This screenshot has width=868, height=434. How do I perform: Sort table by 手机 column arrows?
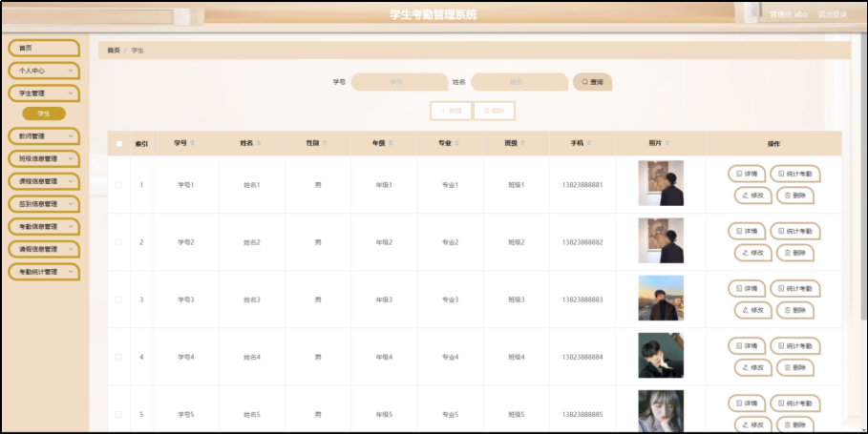[x=589, y=143]
